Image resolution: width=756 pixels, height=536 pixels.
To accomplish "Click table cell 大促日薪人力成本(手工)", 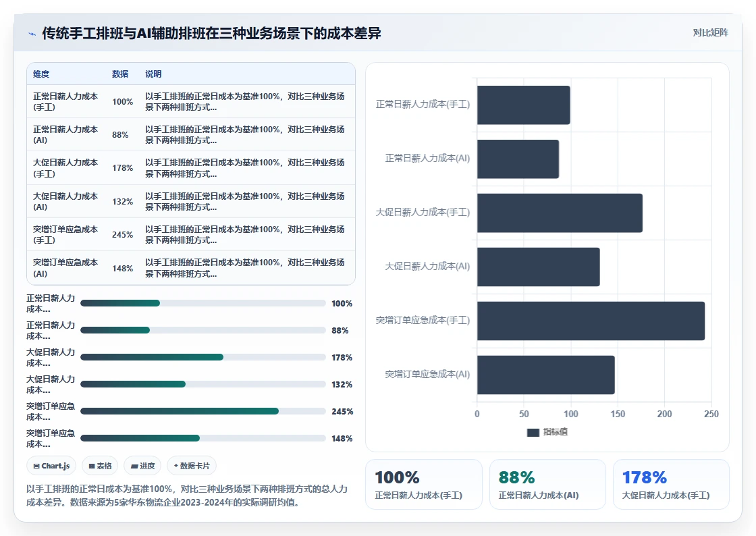I will click(65, 168).
